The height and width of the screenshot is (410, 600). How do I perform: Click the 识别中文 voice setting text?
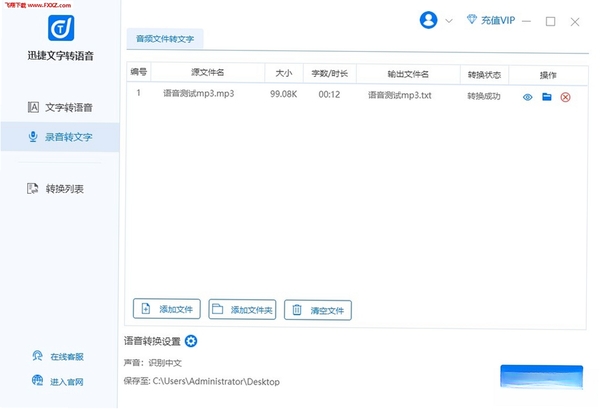[165, 363]
